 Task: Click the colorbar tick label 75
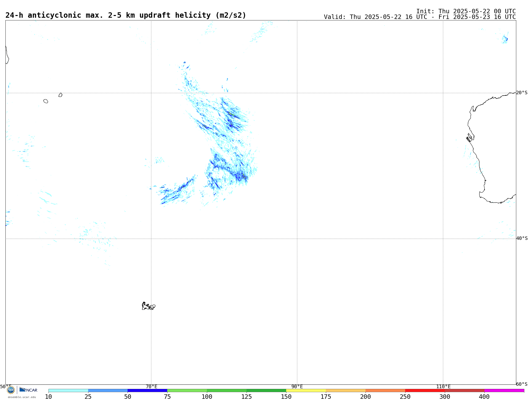coord(167,397)
